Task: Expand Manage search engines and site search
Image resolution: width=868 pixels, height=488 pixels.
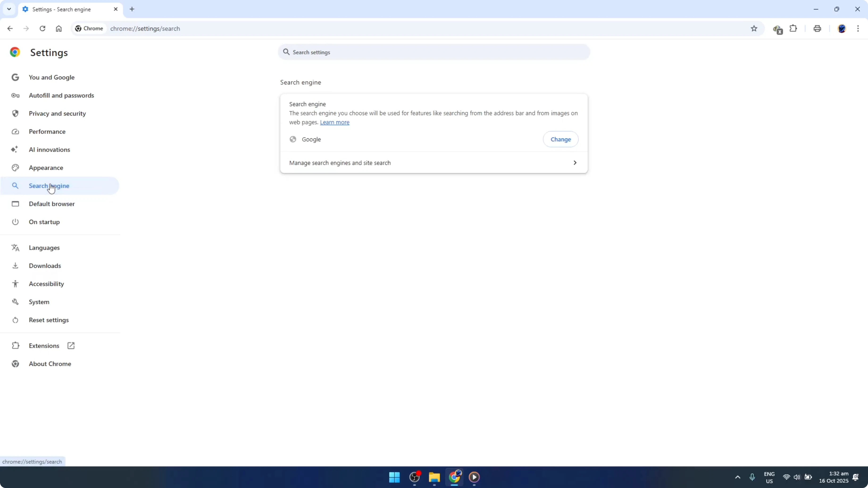Action: pyautogui.click(x=433, y=163)
